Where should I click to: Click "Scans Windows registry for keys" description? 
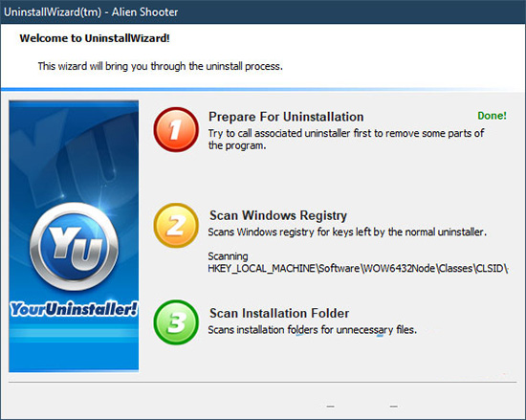pyautogui.click(x=347, y=232)
